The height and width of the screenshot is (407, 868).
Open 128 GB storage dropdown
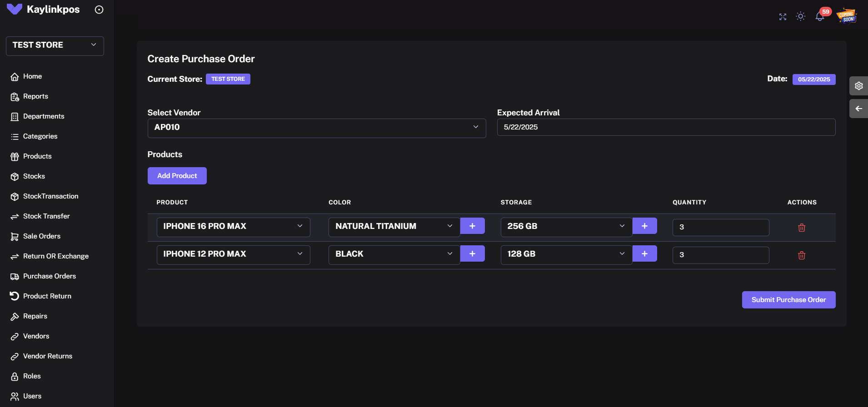(567, 255)
